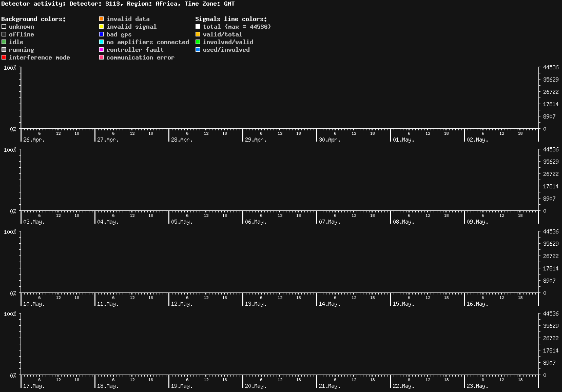Click the '27.Apr.' date marker
The image size is (562, 392).
click(108, 140)
